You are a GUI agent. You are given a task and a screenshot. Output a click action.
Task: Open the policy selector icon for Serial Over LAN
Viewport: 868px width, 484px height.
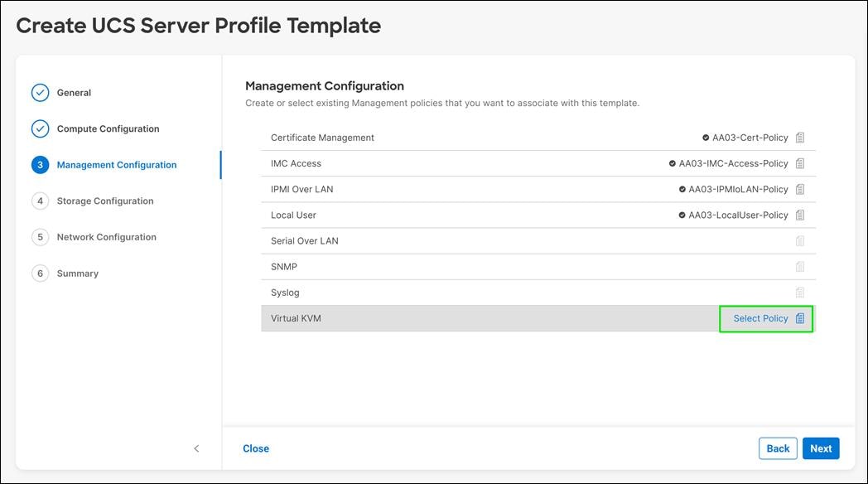pos(800,240)
